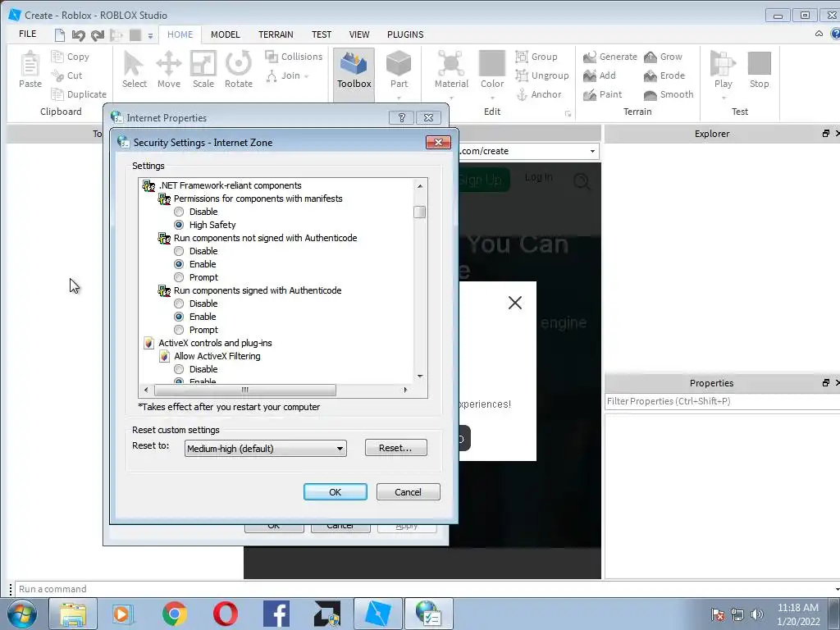Select Enable for Run components signed with Authenticode
Image resolution: width=840 pixels, height=630 pixels.
[x=179, y=317]
